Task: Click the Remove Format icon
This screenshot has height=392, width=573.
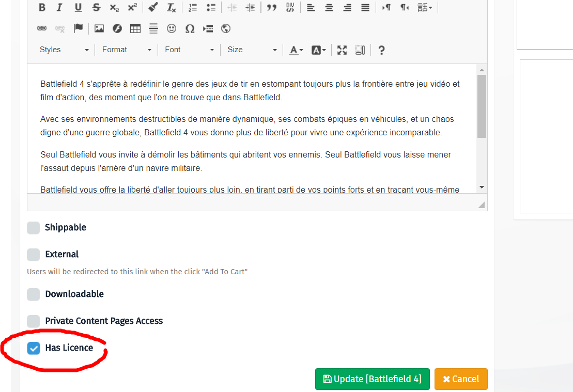Action: 172,7
